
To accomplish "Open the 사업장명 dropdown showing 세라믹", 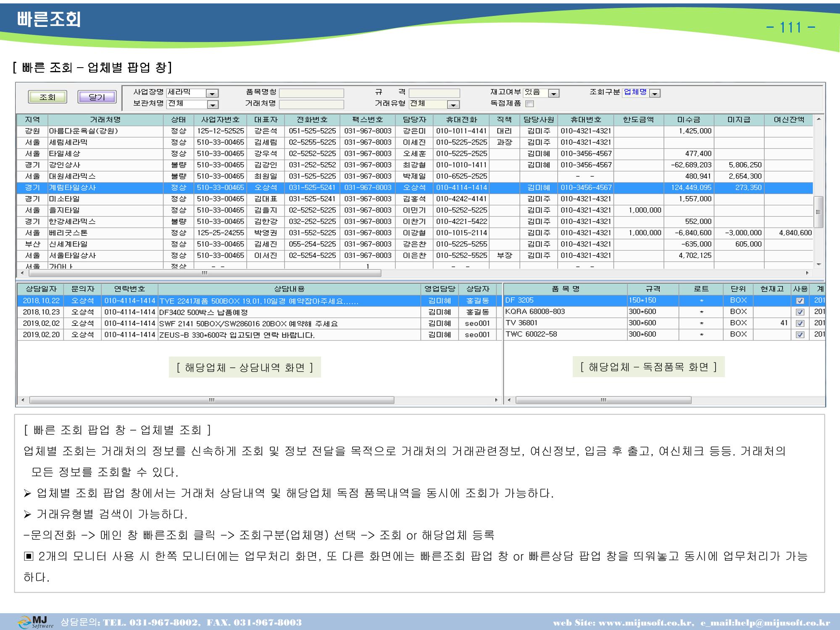I will [213, 93].
